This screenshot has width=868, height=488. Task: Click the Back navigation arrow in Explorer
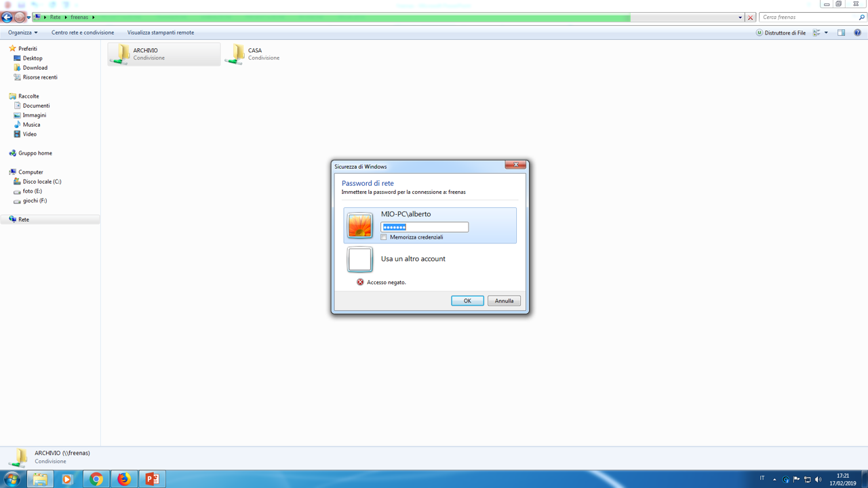point(7,17)
